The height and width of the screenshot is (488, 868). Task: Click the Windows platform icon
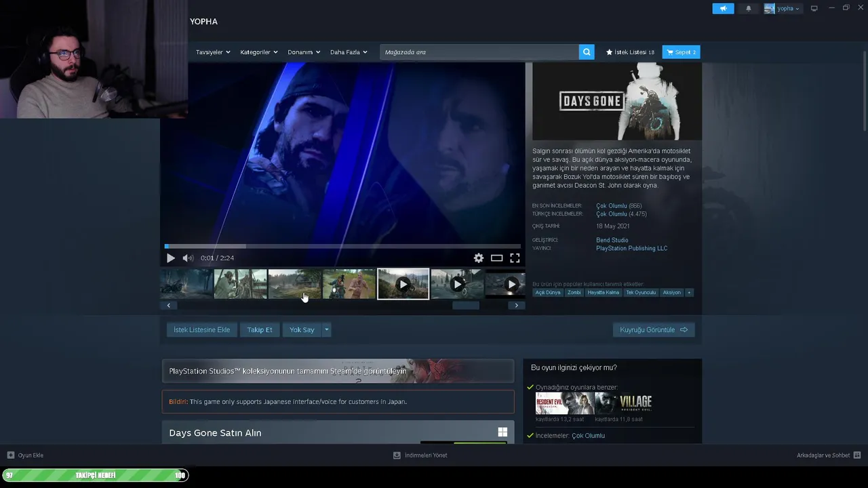click(x=502, y=432)
